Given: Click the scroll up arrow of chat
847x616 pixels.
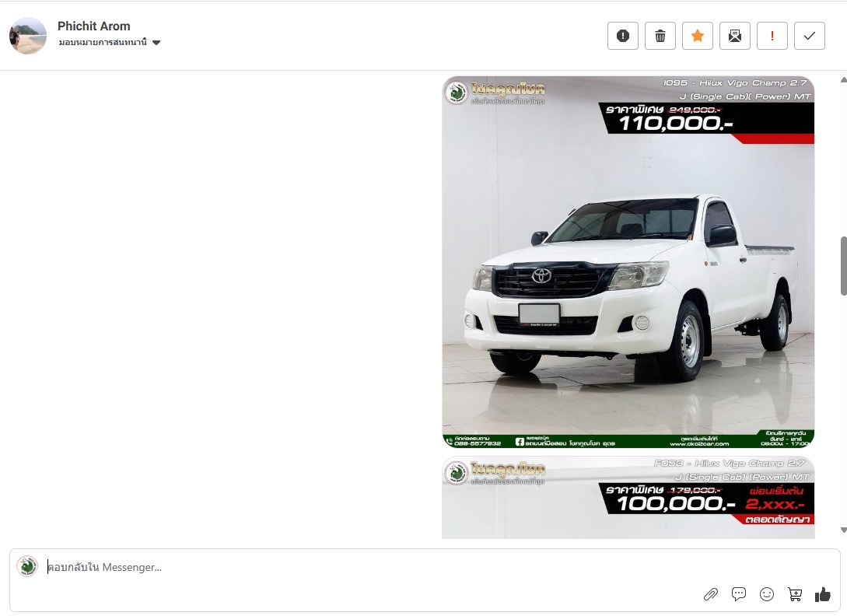Looking at the screenshot, I should (x=843, y=80).
